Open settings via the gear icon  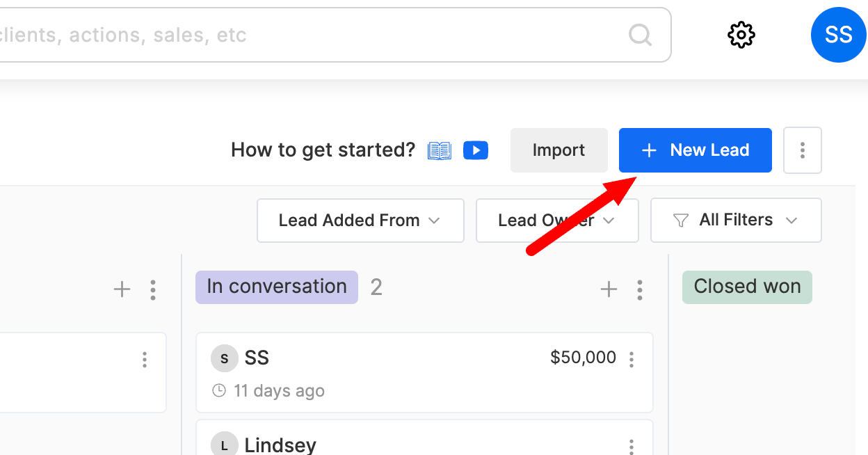[x=741, y=35]
